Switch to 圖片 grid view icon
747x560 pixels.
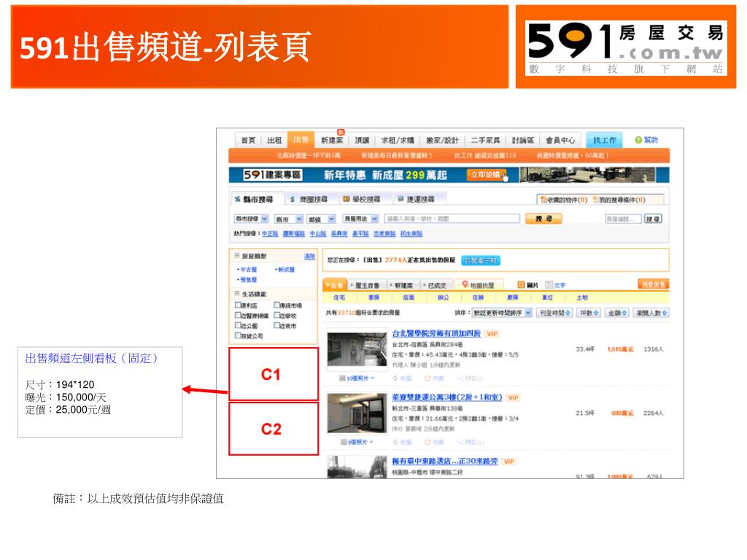click(x=521, y=285)
